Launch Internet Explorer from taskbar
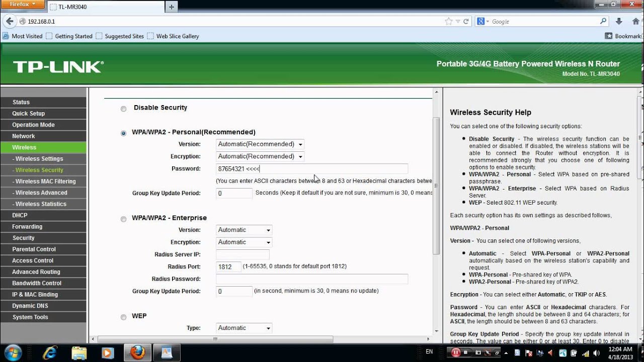This screenshot has width=644, height=362. click(50, 352)
